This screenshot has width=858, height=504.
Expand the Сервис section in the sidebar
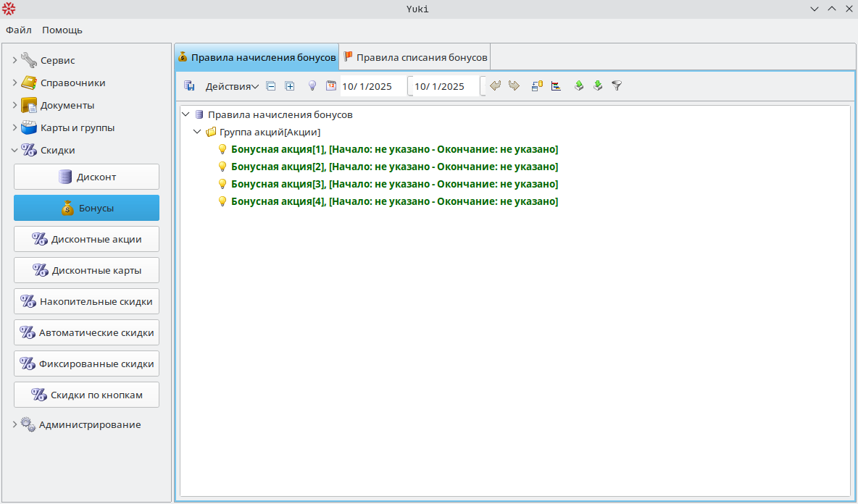(x=14, y=60)
